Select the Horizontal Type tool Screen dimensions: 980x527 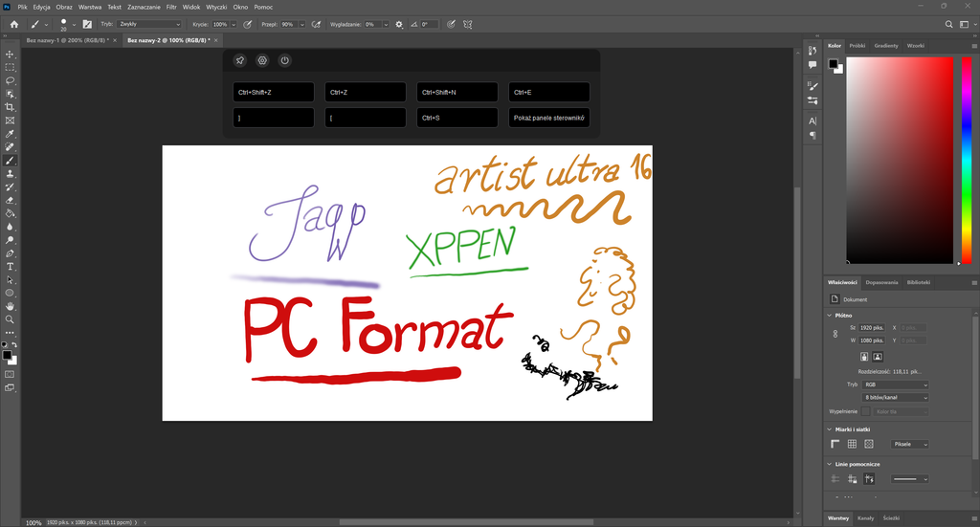click(x=10, y=267)
